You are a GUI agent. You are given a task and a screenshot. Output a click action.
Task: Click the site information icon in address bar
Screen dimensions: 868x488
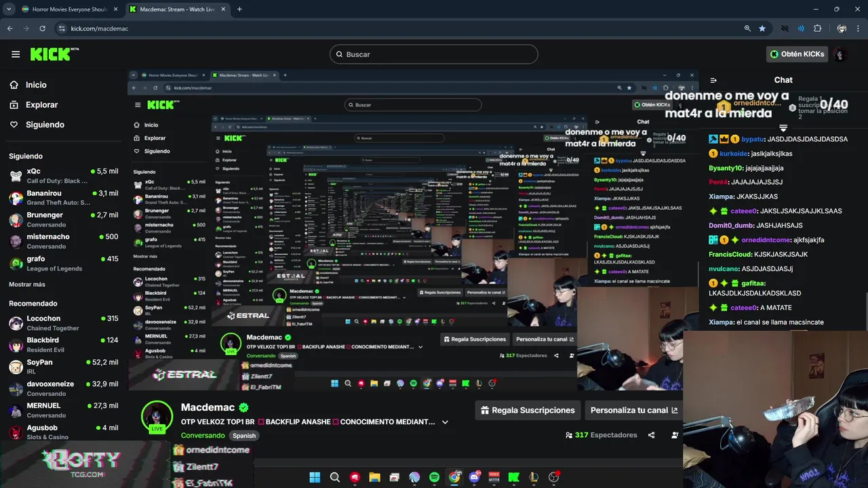(x=62, y=28)
